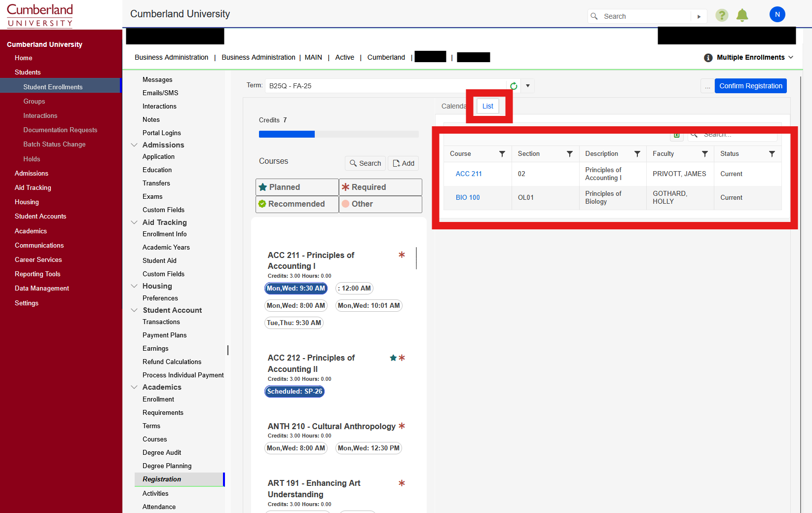Open Documentation Requests
812x513 pixels.
pos(60,130)
